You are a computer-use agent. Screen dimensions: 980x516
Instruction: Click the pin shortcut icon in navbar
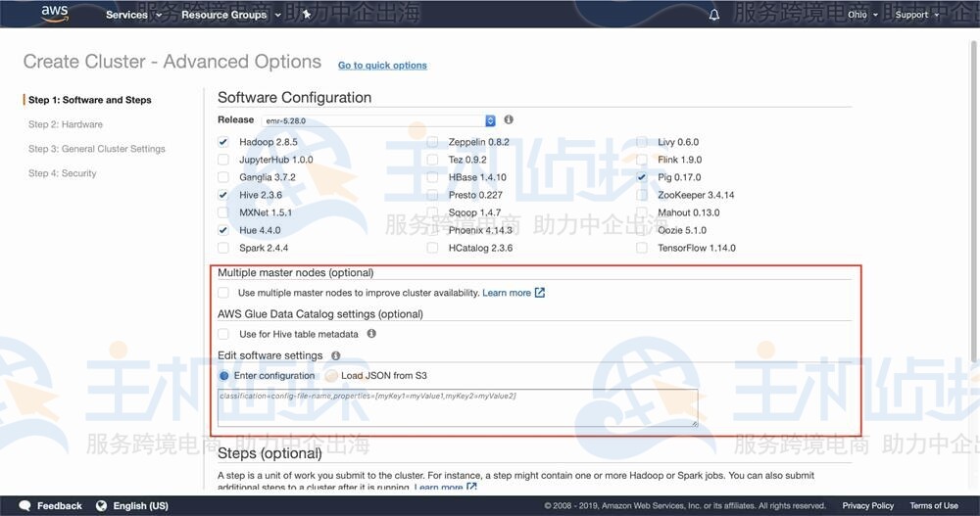(x=307, y=15)
